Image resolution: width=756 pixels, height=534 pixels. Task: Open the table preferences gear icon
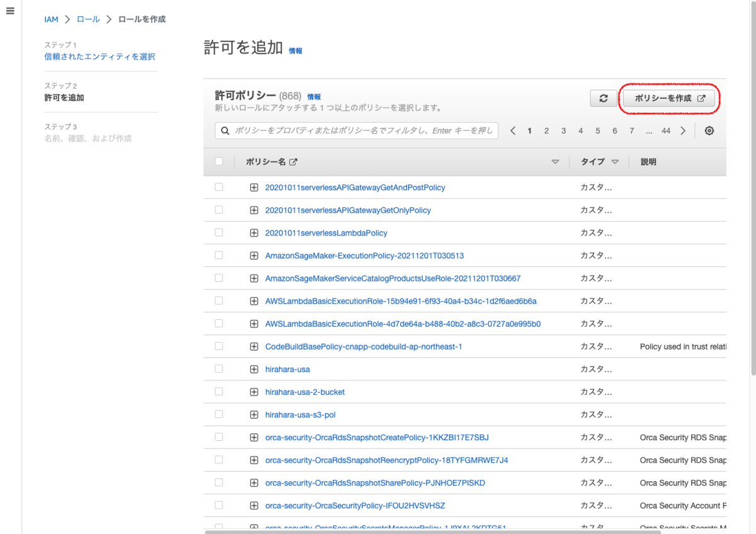click(709, 130)
